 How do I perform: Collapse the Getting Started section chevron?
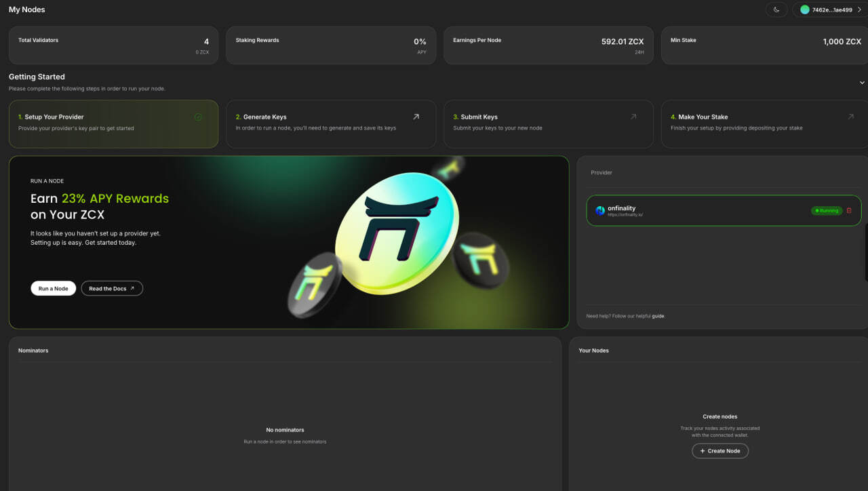pos(862,83)
